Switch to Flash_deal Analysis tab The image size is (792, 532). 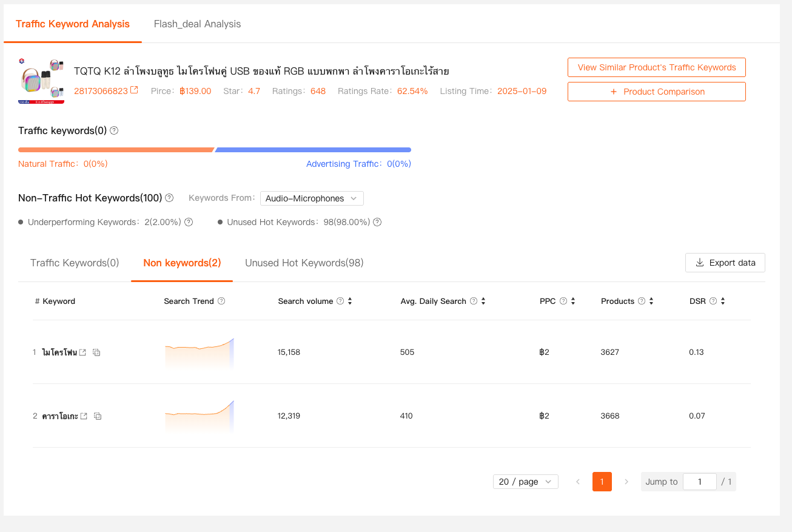(197, 24)
